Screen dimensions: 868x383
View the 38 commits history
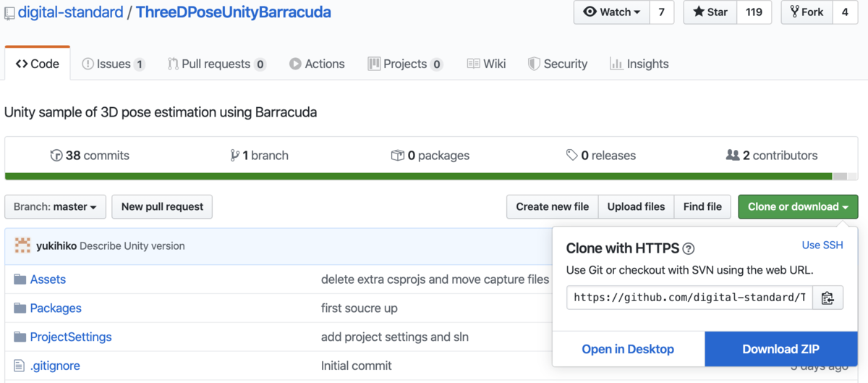click(x=90, y=155)
